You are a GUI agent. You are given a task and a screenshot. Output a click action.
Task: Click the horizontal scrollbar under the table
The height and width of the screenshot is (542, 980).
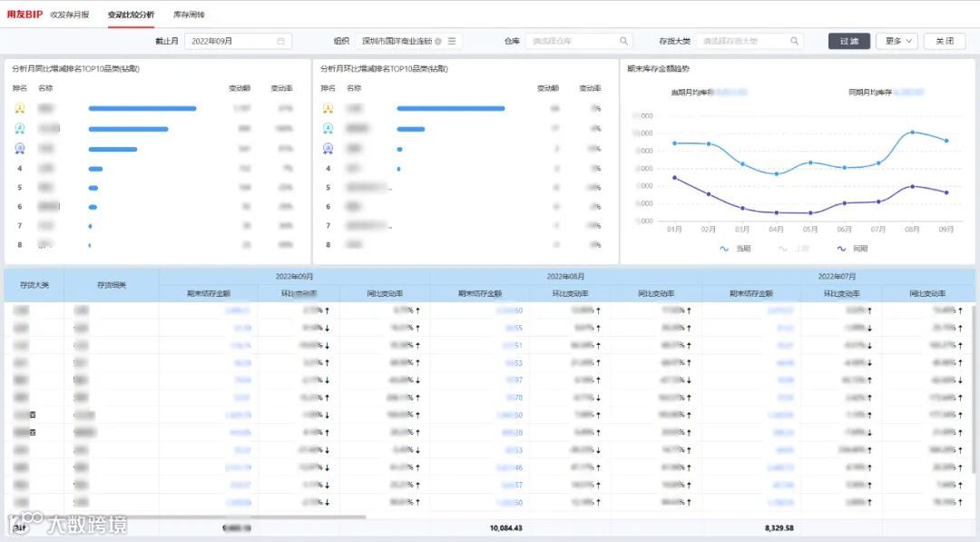click(x=188, y=517)
